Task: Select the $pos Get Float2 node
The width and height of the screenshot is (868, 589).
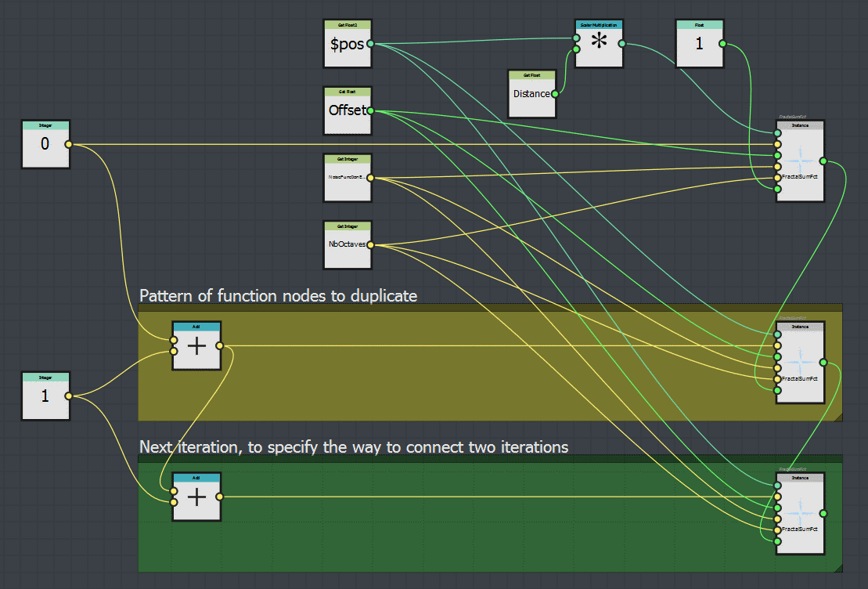Action: [x=348, y=45]
